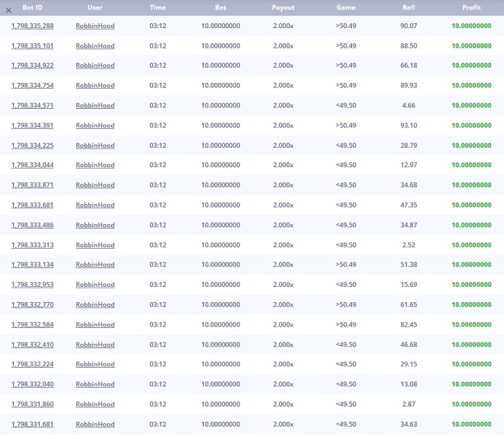This screenshot has width=504, height=439.
Task: Select roll value 47.35
Action: (x=409, y=205)
